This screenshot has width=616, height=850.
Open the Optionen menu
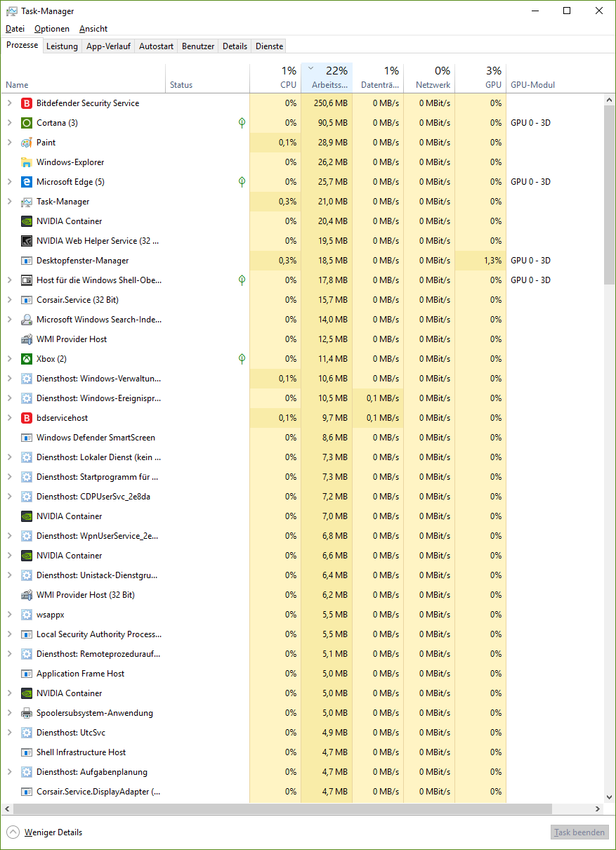click(x=52, y=29)
